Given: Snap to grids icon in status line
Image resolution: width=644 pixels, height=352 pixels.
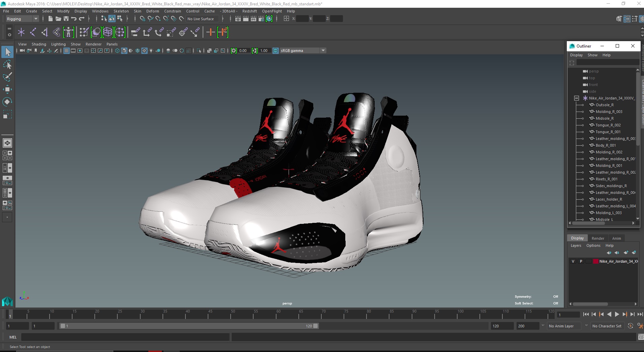Looking at the screenshot, I should pyautogui.click(x=142, y=19).
